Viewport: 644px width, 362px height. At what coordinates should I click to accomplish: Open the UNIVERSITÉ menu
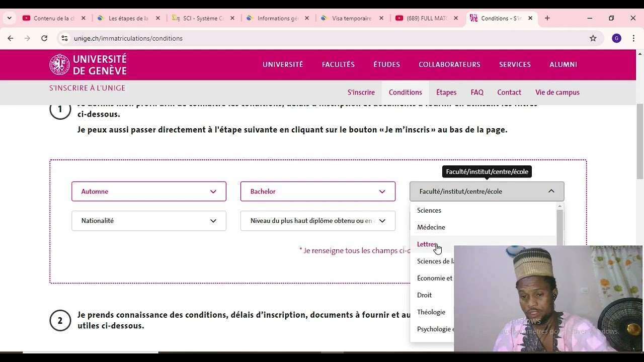[x=283, y=64]
